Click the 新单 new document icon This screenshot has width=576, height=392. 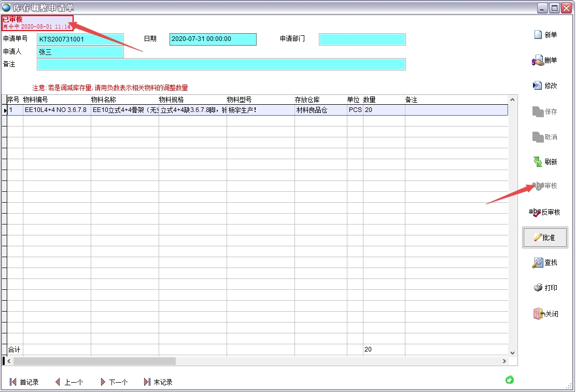(538, 35)
